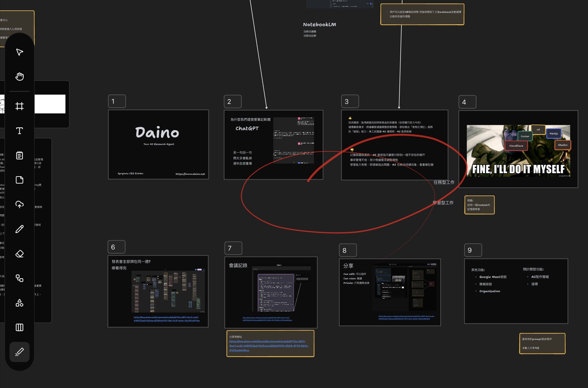Select the arrow pointer tool
This screenshot has height=388, width=588.
coord(20,52)
